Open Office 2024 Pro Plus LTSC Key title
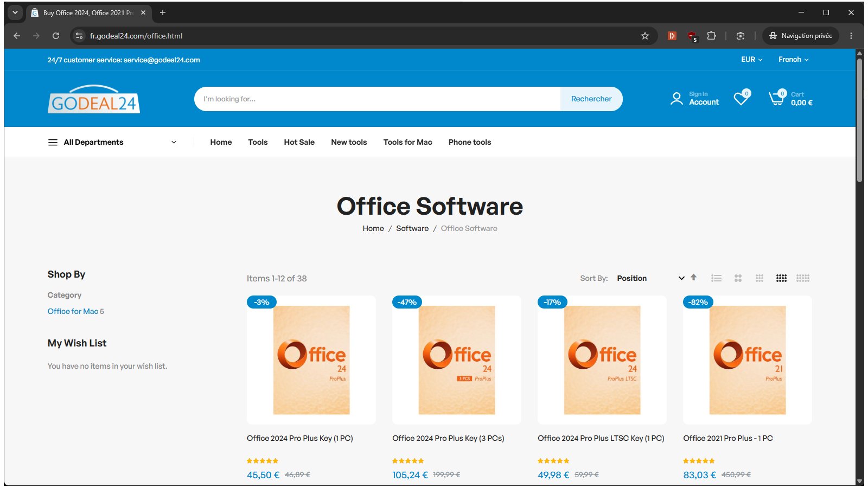This screenshot has width=868, height=488. coord(601,438)
